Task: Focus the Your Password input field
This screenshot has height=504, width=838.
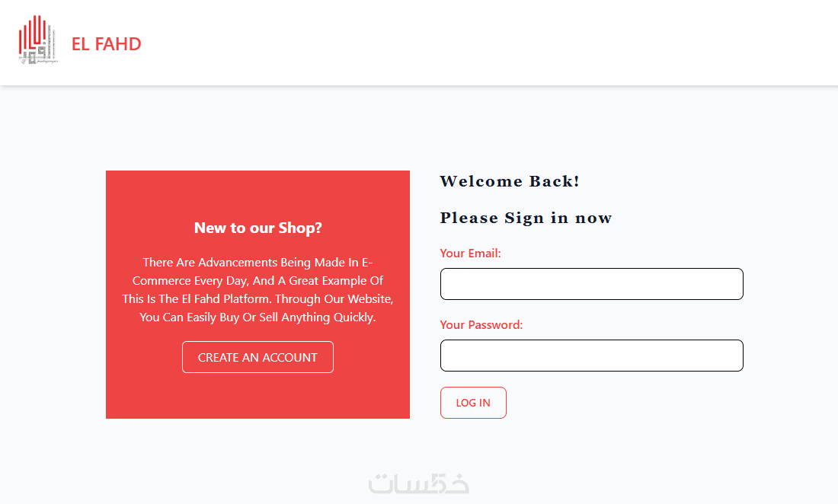Action: (591, 356)
